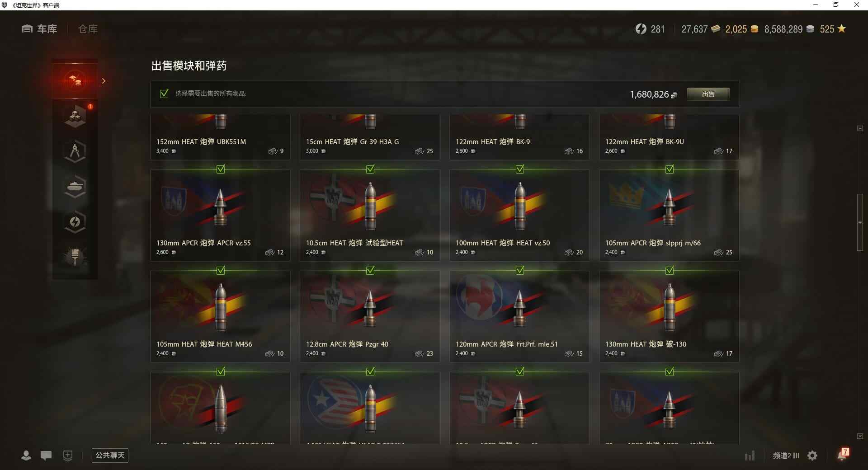Viewport: 868px width, 470px height.
Task: Click the scrollbar up arrow
Action: [860, 129]
